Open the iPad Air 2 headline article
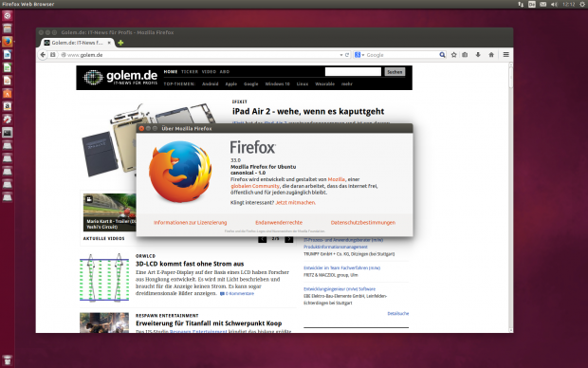588x368 pixels. coord(308,111)
